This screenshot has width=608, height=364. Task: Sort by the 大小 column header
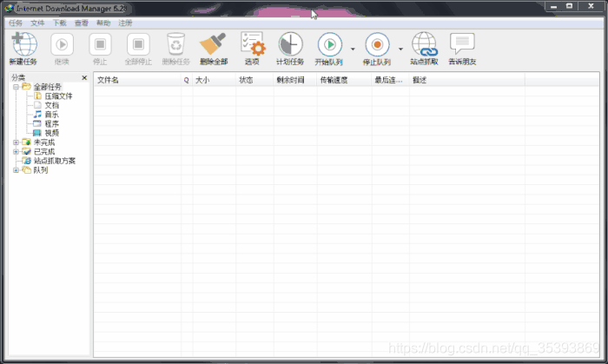pos(214,80)
